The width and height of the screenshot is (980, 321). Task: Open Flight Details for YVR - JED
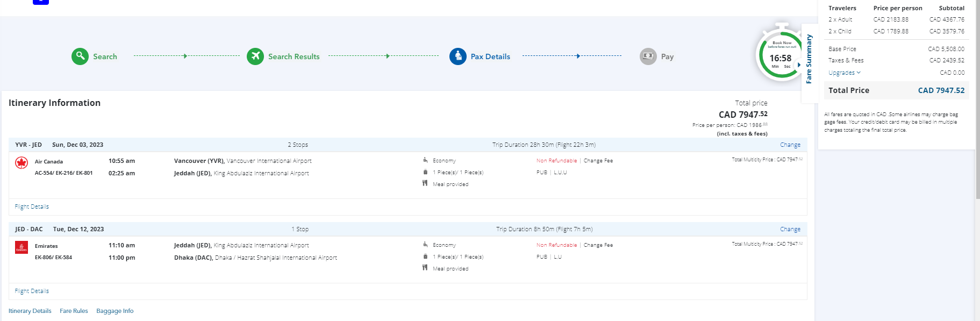point(32,206)
